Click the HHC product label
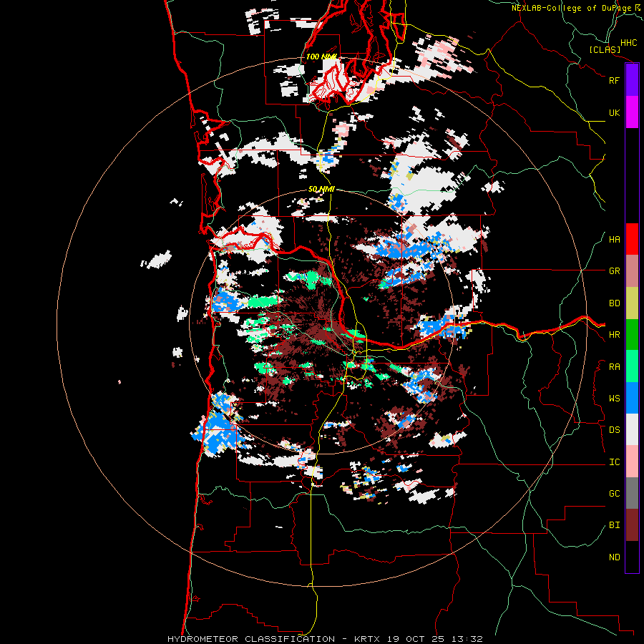This screenshot has height=644, width=644. (x=628, y=43)
